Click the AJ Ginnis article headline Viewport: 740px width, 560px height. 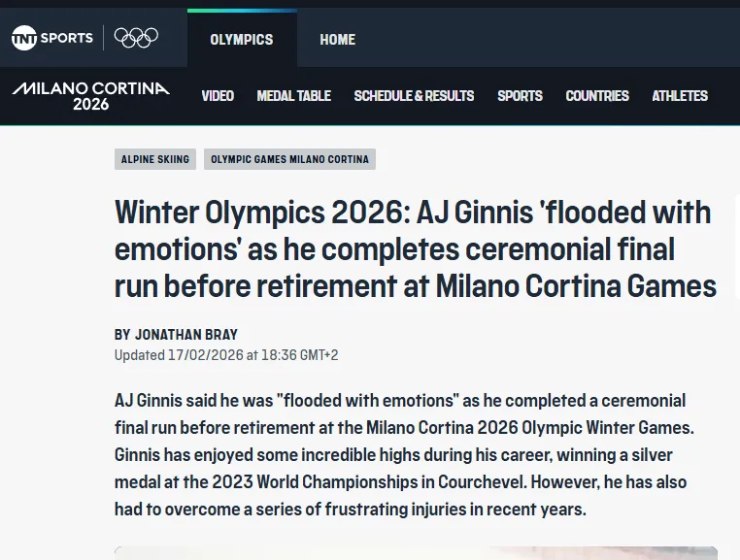tap(415, 249)
